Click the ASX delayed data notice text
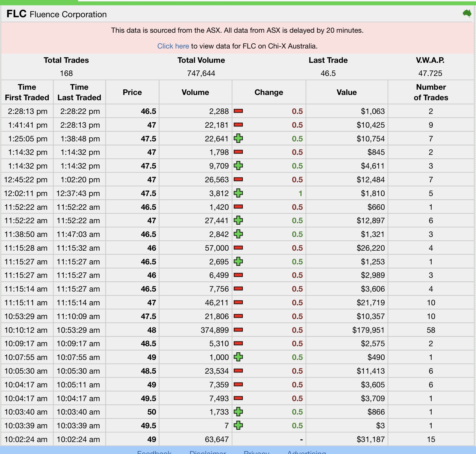The width and height of the screenshot is (476, 454). [x=237, y=30]
